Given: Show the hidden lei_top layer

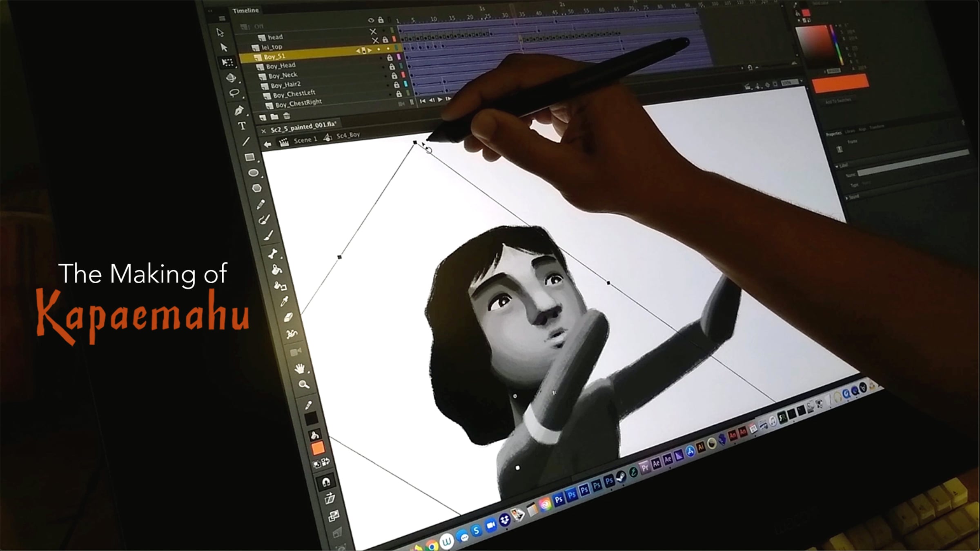Looking at the screenshot, I should [x=375, y=40].
